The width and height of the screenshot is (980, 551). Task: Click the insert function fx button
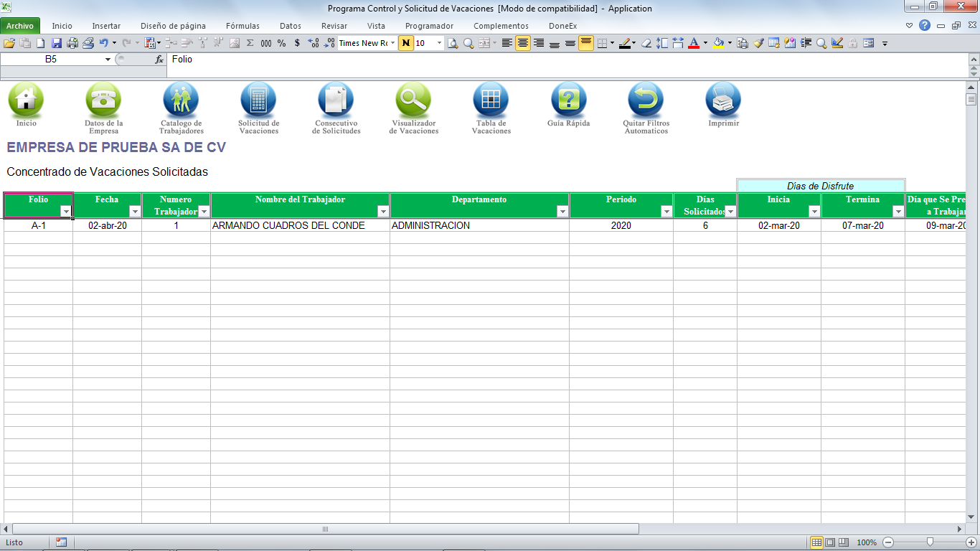point(159,60)
